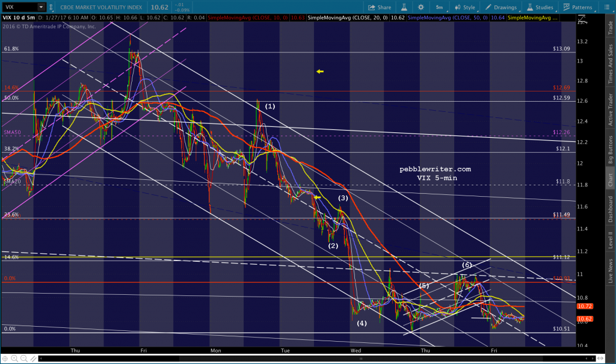This screenshot has height=364, width=616.
Task: Click the 10.72 orange price bubble
Action: 585,306
